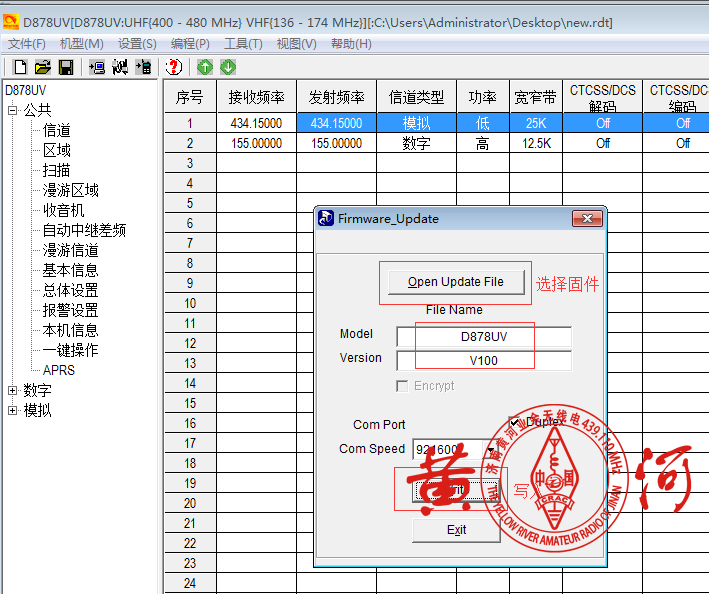Select 扫描 in the tree

click(x=57, y=170)
